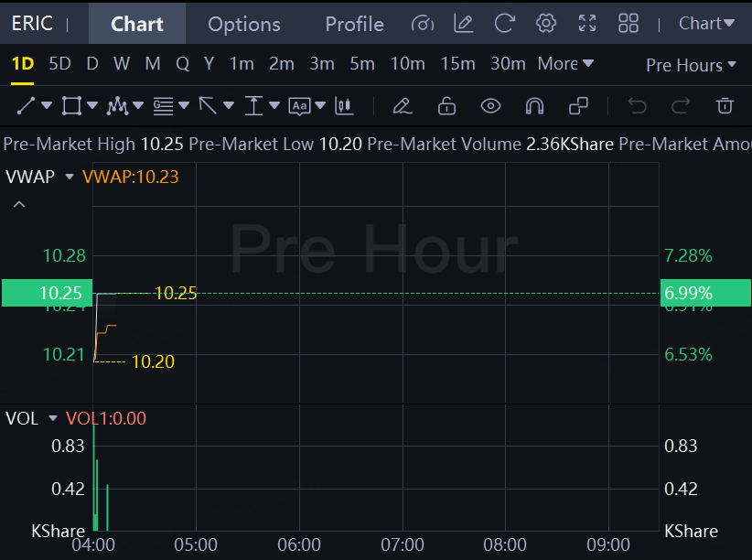Screen dimensions: 752x560
Task: Select the trend line drawing tool
Action: pos(25,106)
